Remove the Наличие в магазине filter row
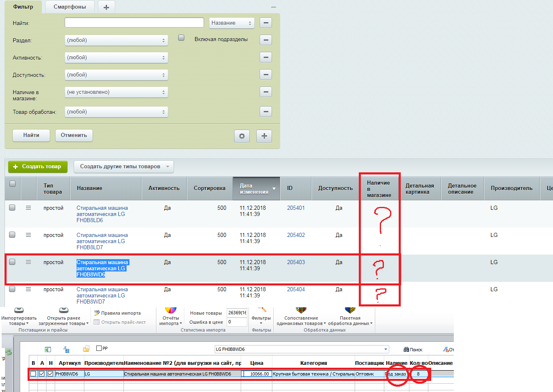This screenshot has height=392, width=553. click(266, 92)
